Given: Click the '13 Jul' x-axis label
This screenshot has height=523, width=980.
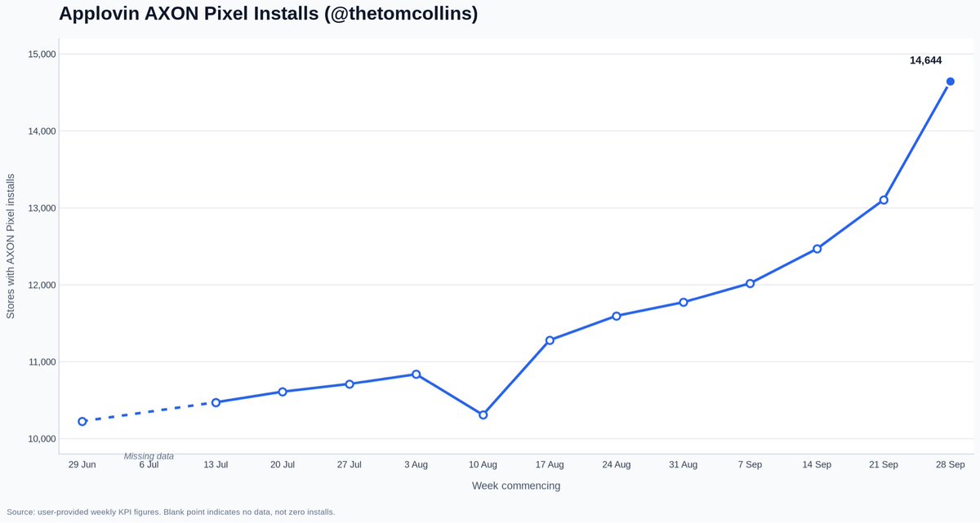Looking at the screenshot, I should (216, 465).
